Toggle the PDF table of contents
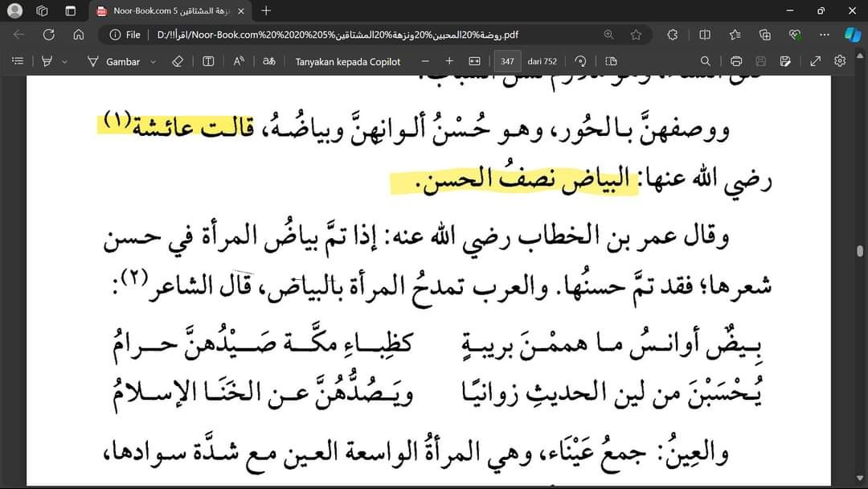868x489 pixels. [18, 61]
